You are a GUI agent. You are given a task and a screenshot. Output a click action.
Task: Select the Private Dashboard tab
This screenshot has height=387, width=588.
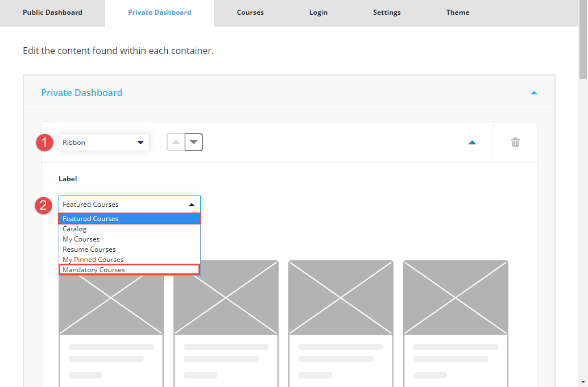(x=159, y=13)
